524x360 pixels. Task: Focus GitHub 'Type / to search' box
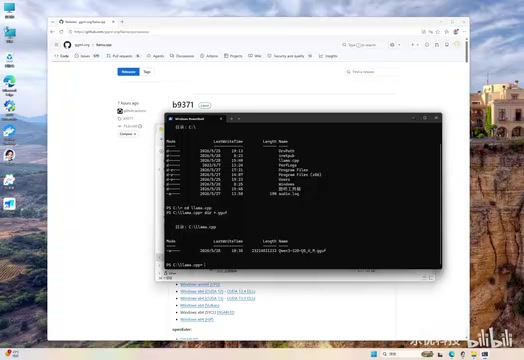[362, 45]
